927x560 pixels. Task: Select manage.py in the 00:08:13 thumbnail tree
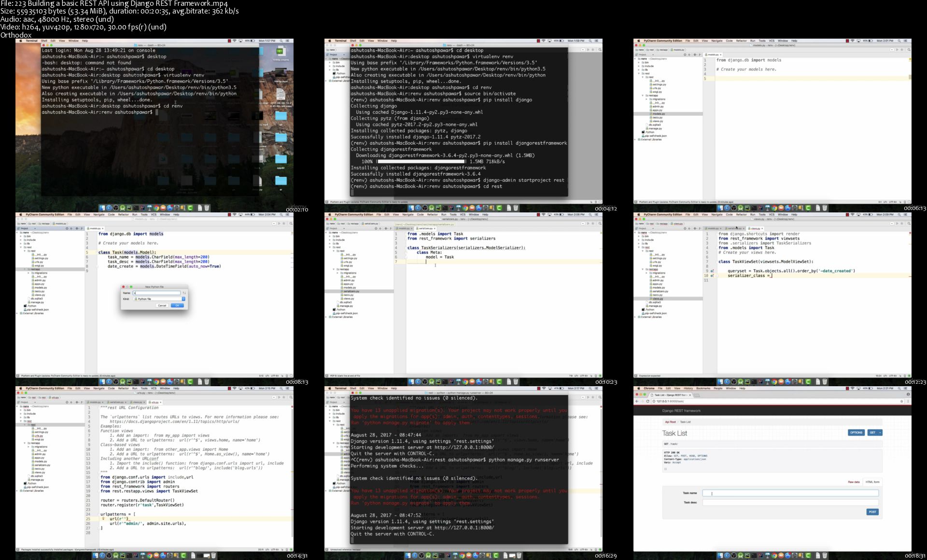click(x=37, y=302)
